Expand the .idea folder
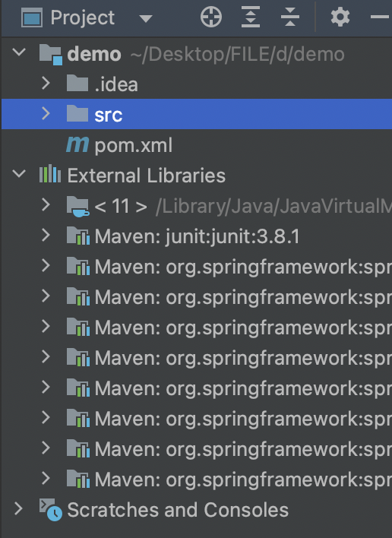The width and height of the screenshot is (392, 538). click(x=46, y=84)
